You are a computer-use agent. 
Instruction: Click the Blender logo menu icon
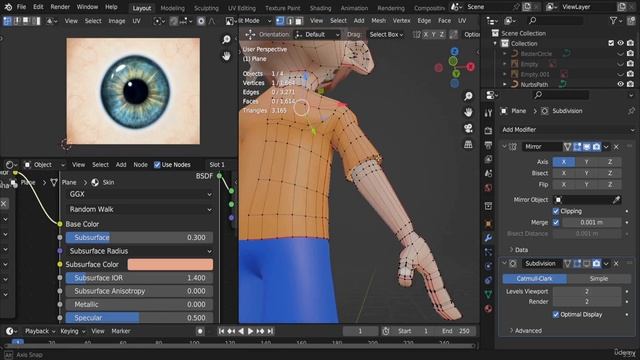point(8,7)
